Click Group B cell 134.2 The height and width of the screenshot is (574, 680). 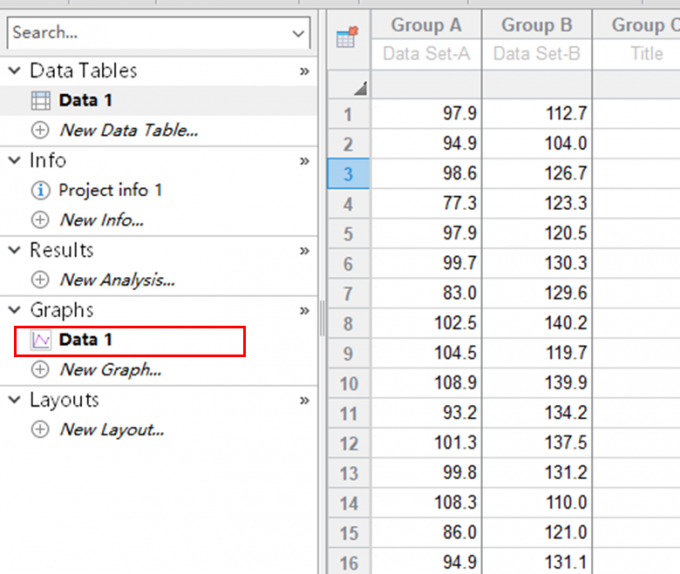point(537,413)
